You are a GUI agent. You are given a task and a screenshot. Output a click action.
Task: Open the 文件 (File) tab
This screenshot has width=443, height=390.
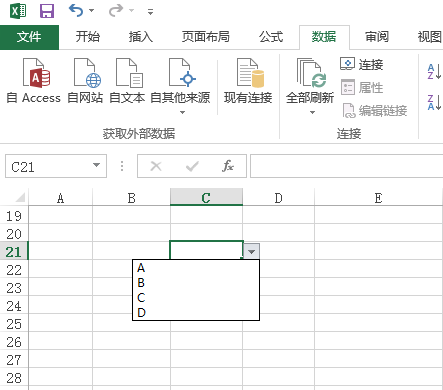(29, 37)
